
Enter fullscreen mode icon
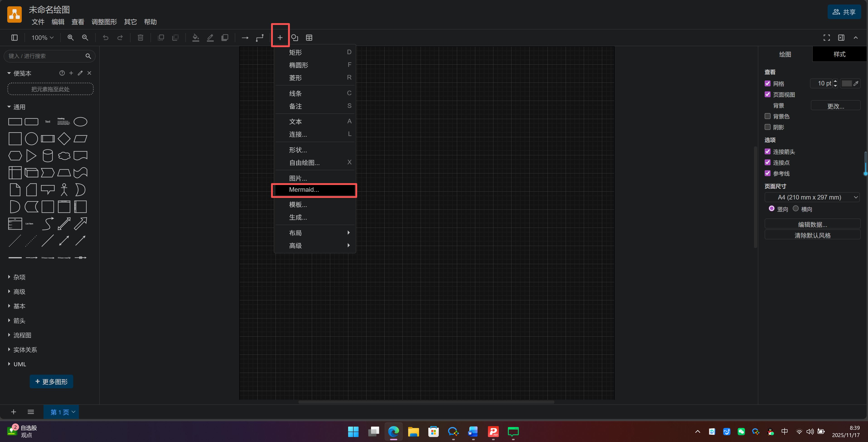(827, 38)
